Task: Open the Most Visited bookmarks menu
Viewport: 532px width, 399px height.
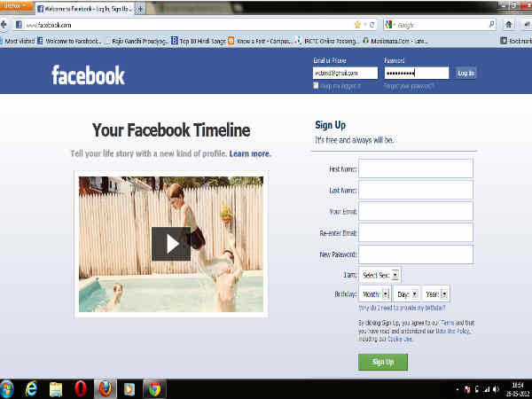Action: click(18, 41)
